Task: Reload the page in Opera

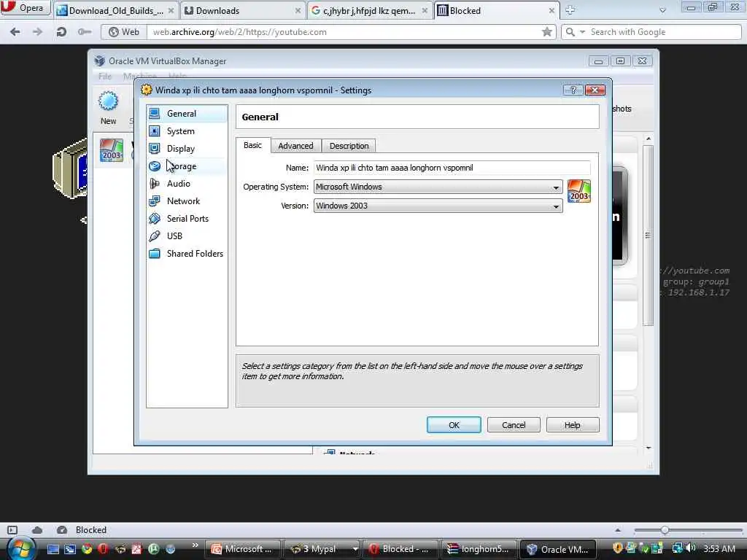Action: click(61, 32)
